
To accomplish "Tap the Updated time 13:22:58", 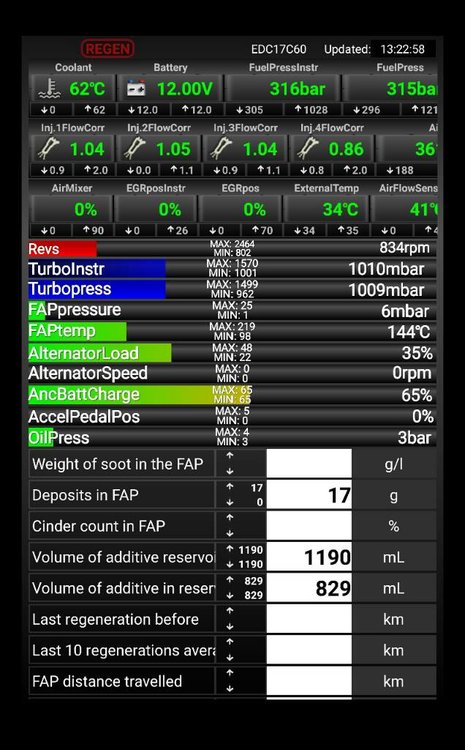I will (403, 49).
